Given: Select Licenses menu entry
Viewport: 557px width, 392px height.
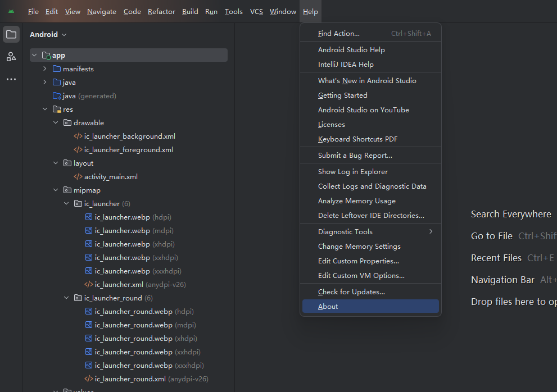Looking at the screenshot, I should [x=370, y=125].
